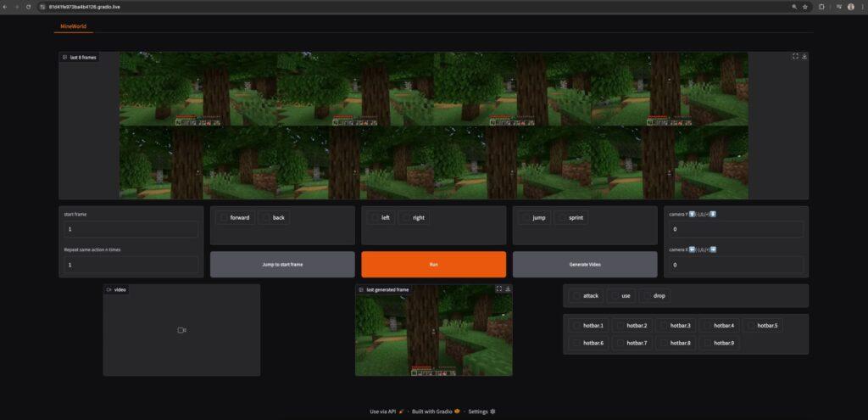Click the camera Y input field
868x420 pixels.
click(x=737, y=229)
